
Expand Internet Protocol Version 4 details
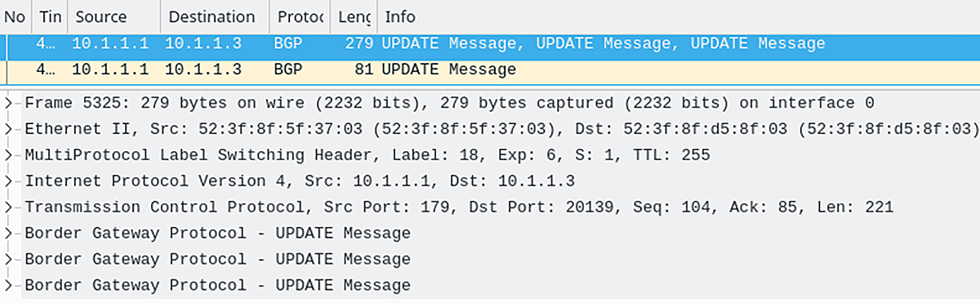[x=8, y=181]
